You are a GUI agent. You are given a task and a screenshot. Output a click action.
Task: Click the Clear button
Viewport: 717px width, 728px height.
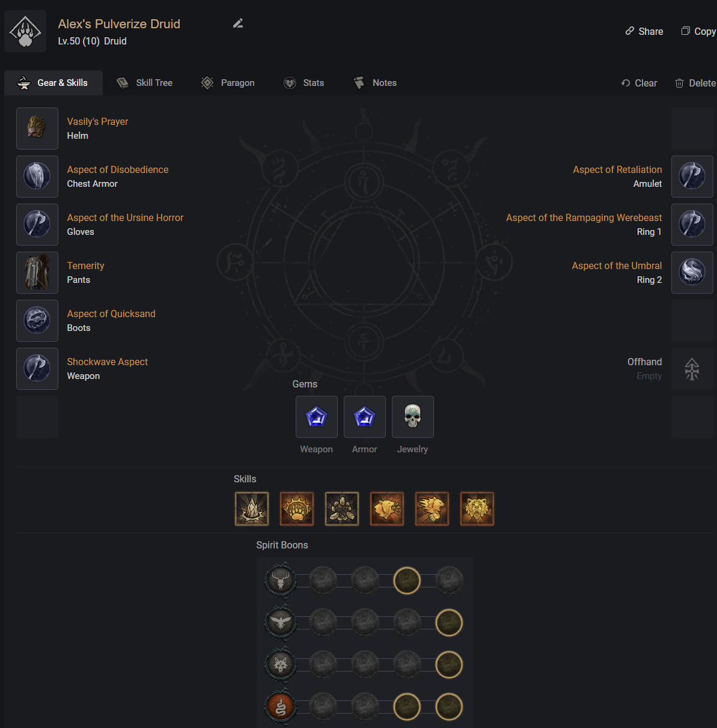[639, 83]
